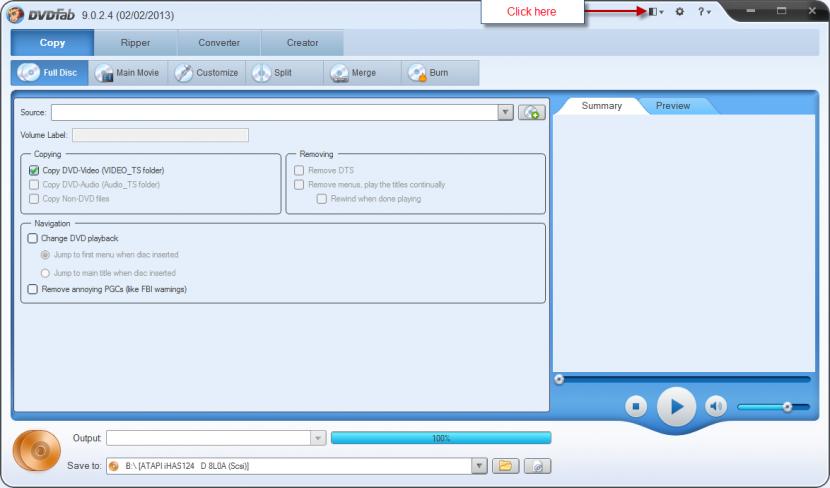Enable Change DVD playback checkbox
The height and width of the screenshot is (488, 830).
click(32, 238)
